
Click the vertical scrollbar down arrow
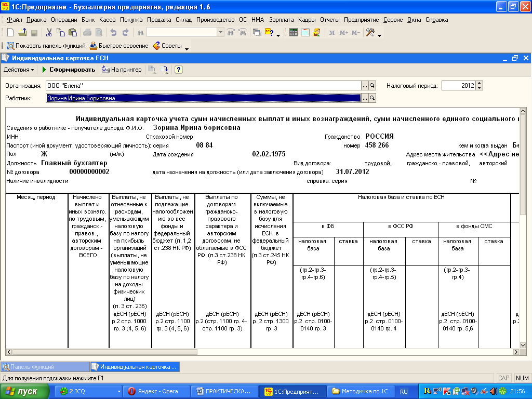pos(523,345)
